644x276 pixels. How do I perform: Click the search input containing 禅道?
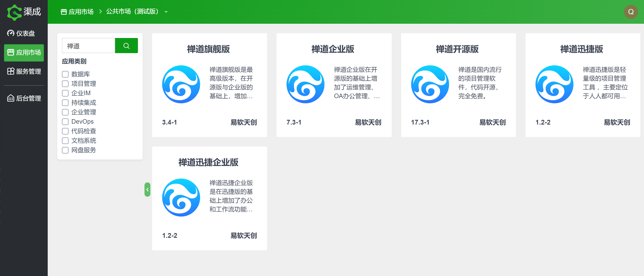(88, 46)
